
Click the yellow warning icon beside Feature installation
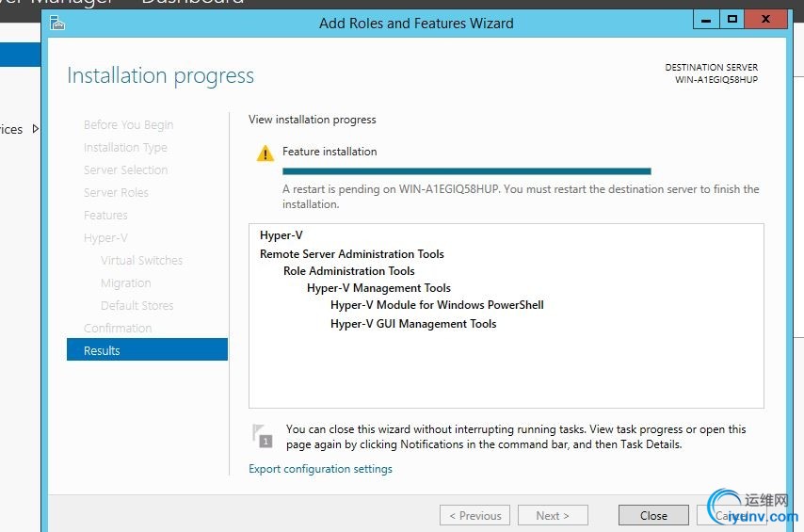265,153
